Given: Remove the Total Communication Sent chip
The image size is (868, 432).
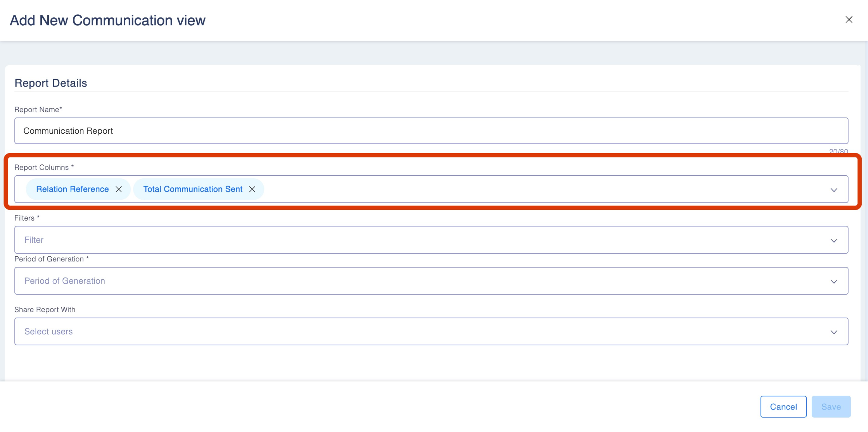Looking at the screenshot, I should (x=252, y=189).
